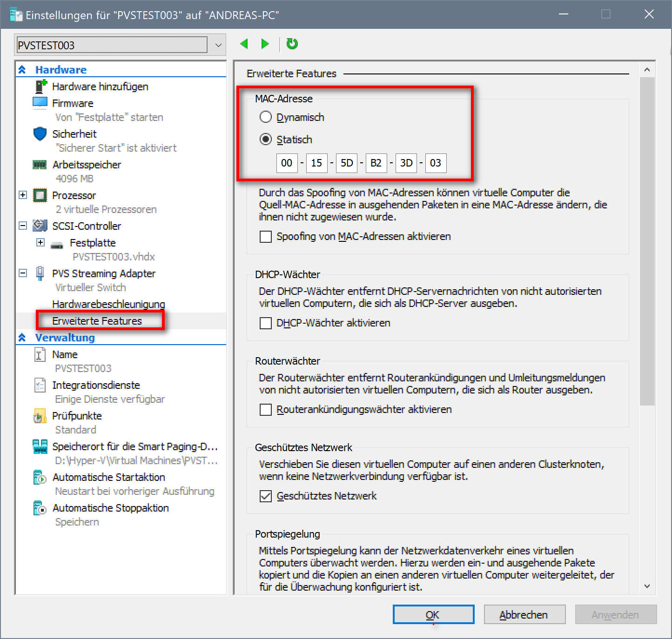The height and width of the screenshot is (639, 672).
Task: Select Integrationsdienste in the Verwaltung section
Action: pos(96,385)
